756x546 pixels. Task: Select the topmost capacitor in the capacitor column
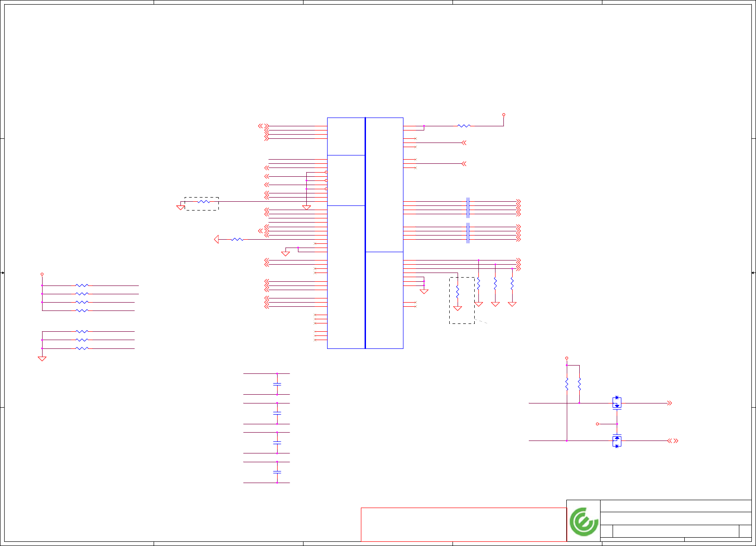coord(277,384)
